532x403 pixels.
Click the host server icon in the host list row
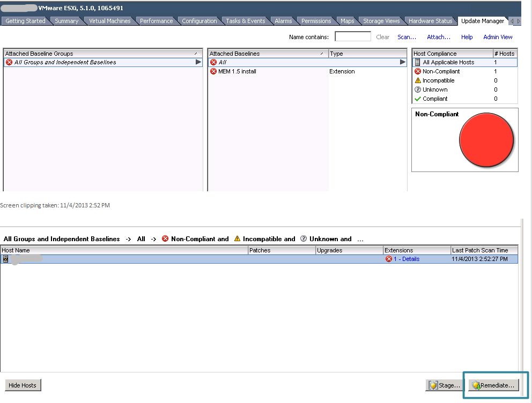click(5, 259)
